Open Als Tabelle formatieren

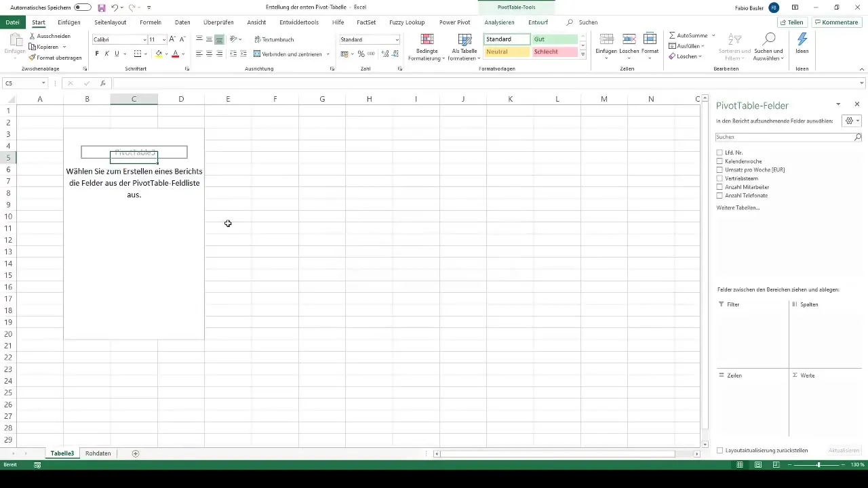click(464, 47)
